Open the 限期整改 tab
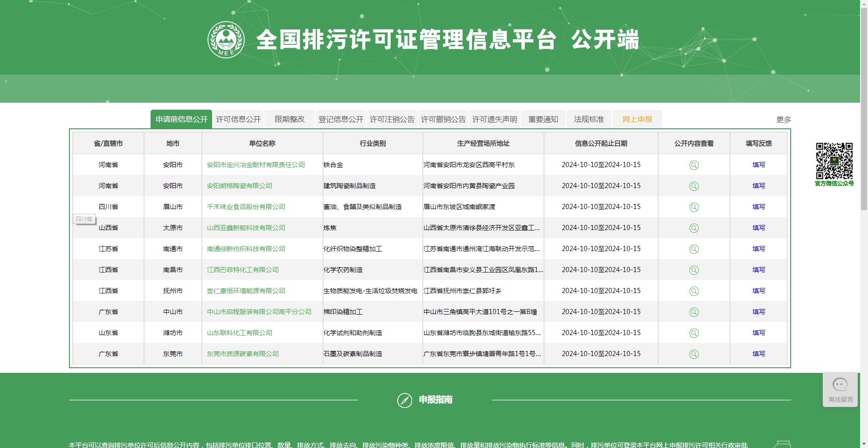 [289, 119]
